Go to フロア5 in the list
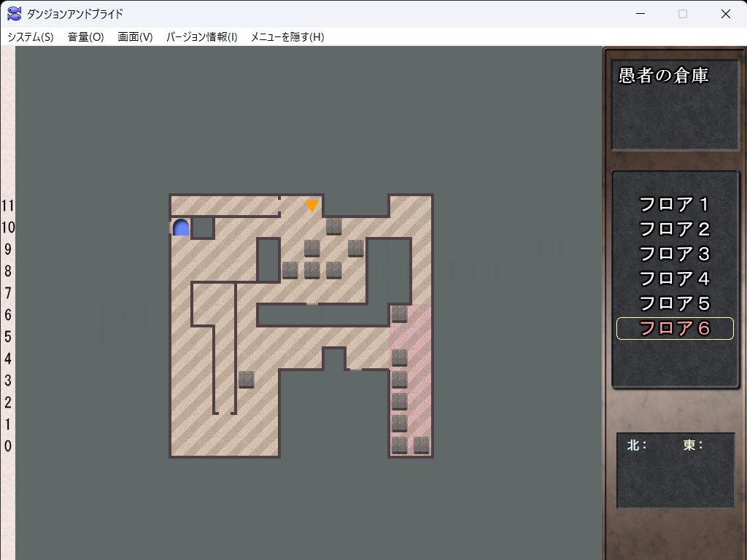The image size is (747, 560). point(675,303)
